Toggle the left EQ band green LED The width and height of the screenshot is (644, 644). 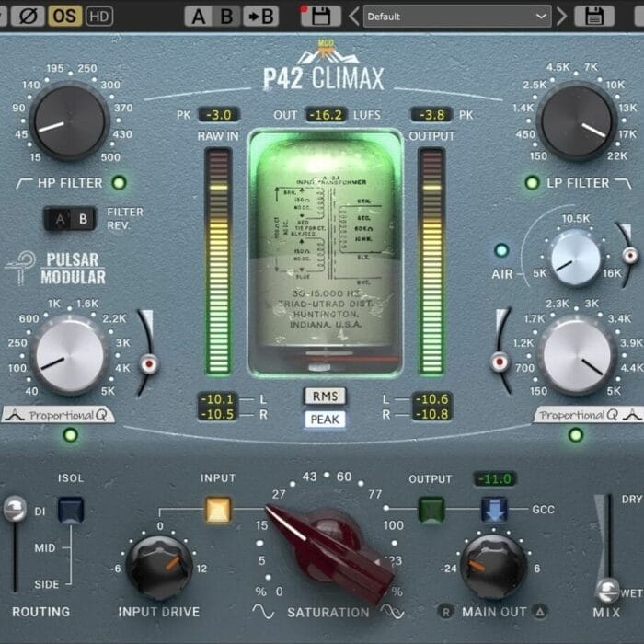pos(70,434)
